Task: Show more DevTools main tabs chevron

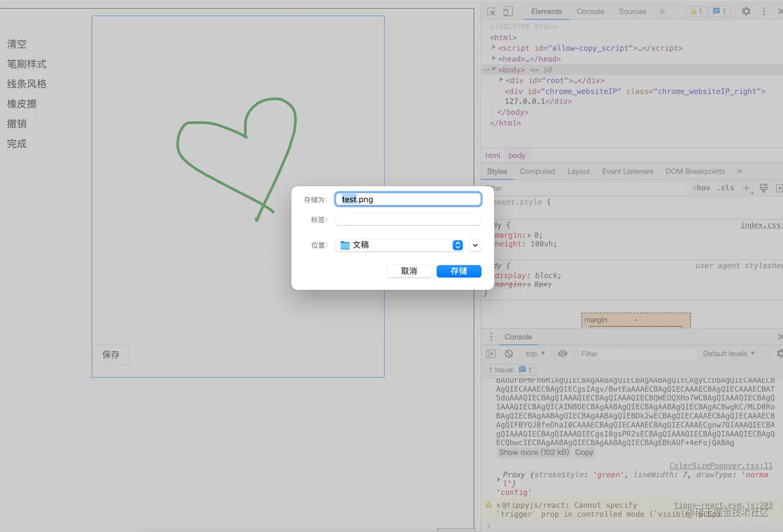Action: point(662,11)
